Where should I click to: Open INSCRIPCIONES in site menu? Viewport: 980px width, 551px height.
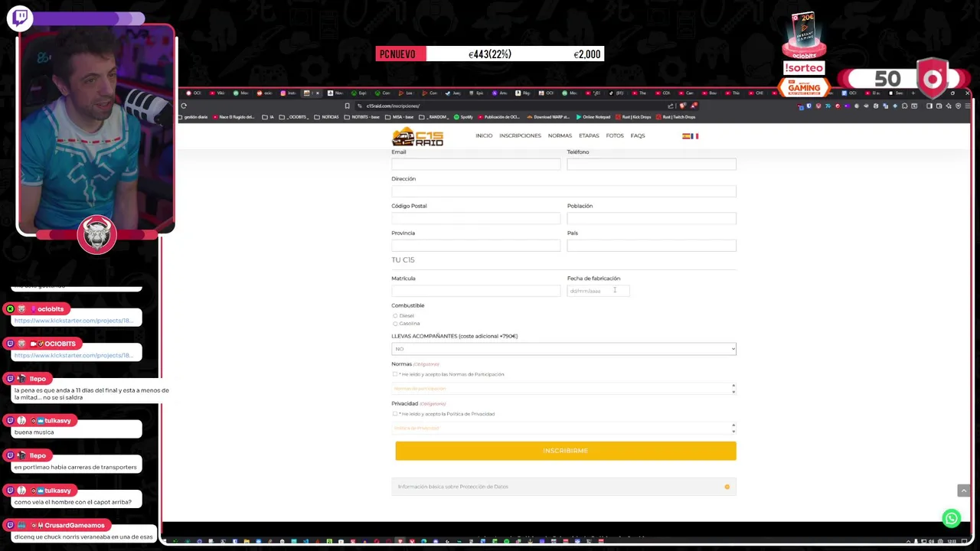point(520,136)
